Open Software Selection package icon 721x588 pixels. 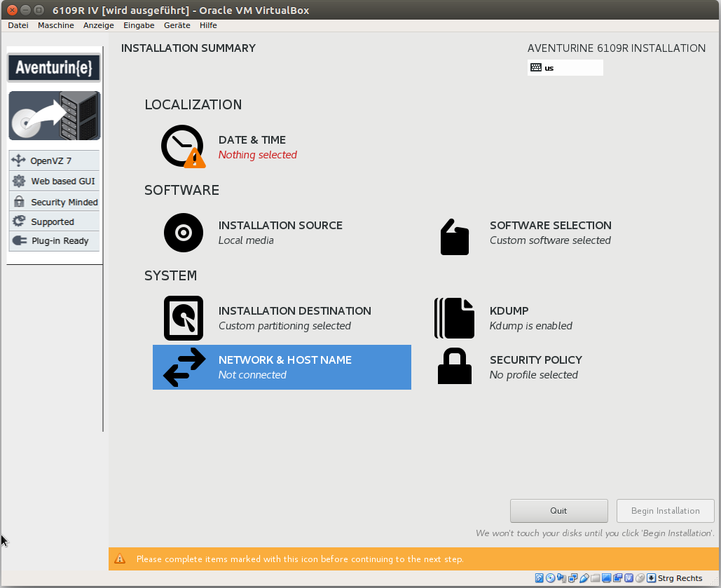pyautogui.click(x=455, y=236)
